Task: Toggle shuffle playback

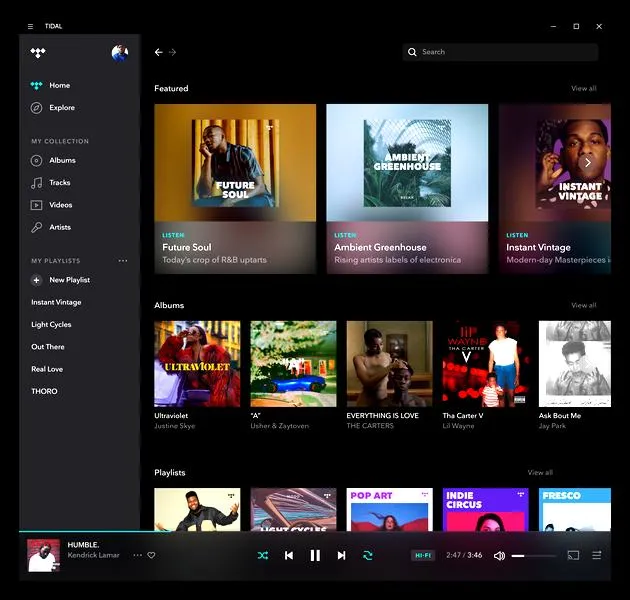Action: 263,555
